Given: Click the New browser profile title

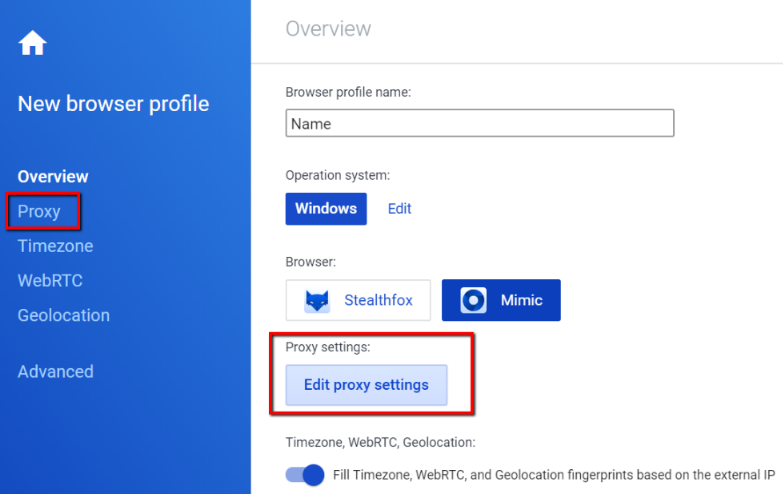Looking at the screenshot, I should click(x=113, y=103).
